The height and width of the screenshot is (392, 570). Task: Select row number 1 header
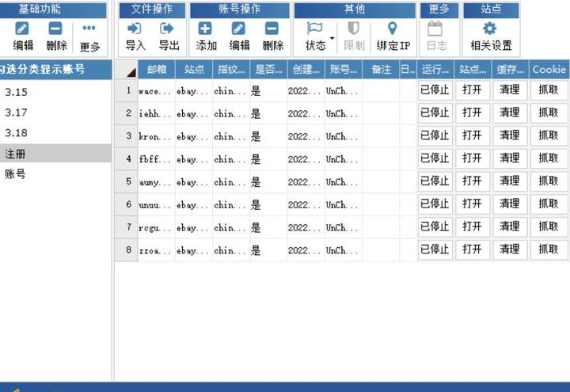coord(126,90)
